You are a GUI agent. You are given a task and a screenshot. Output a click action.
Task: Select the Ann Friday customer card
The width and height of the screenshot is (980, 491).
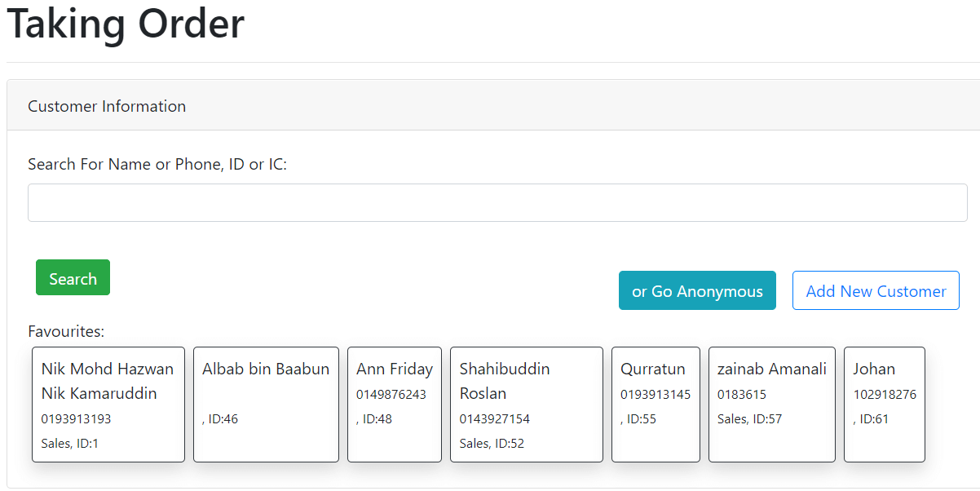click(395, 405)
